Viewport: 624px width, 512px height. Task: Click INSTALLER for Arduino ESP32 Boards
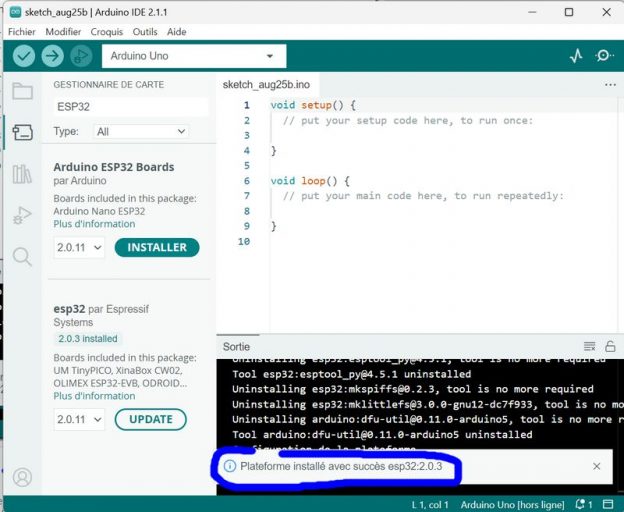click(157, 247)
